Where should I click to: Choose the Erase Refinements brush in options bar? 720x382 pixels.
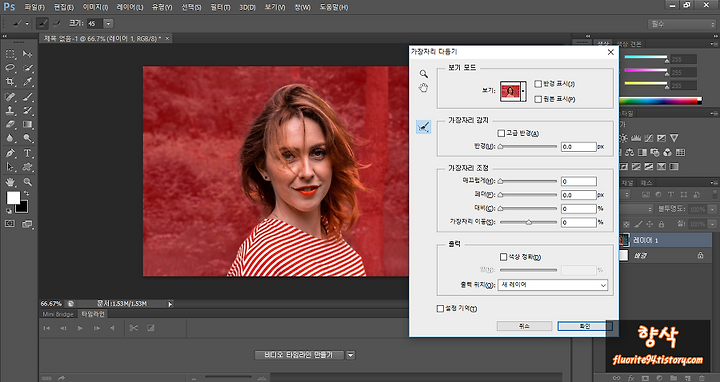coord(57,23)
